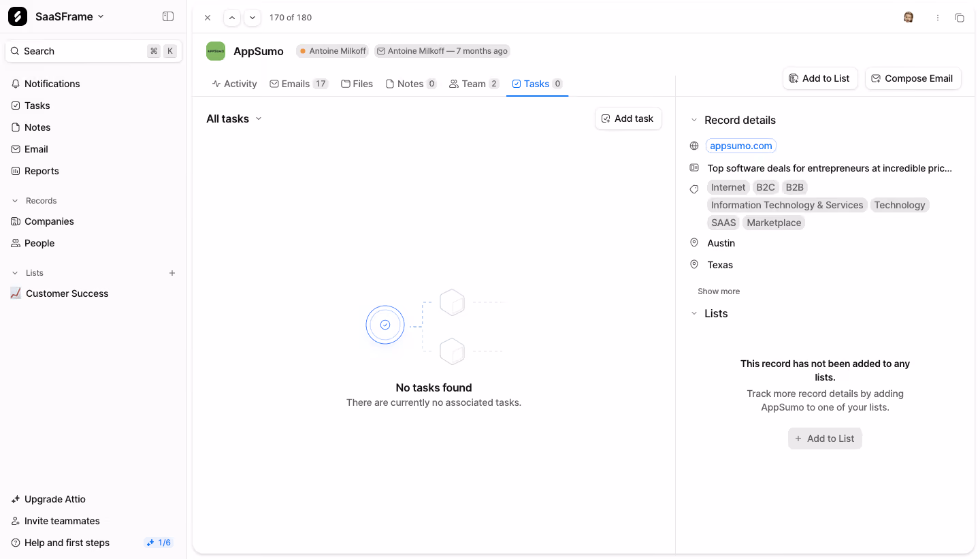This screenshot has height=559, width=980.
Task: Open the three-dot more options menu
Action: [x=938, y=18]
